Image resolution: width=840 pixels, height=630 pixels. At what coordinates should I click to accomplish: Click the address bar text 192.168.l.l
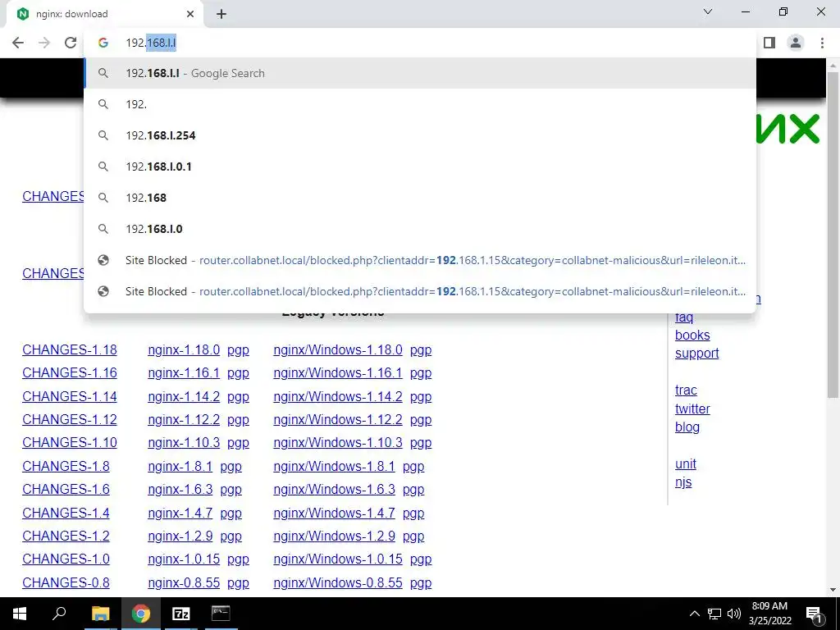151,43
